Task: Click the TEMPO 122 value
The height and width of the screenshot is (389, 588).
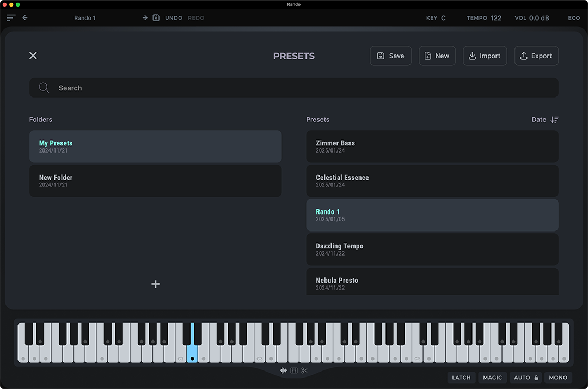Action: [x=495, y=18]
